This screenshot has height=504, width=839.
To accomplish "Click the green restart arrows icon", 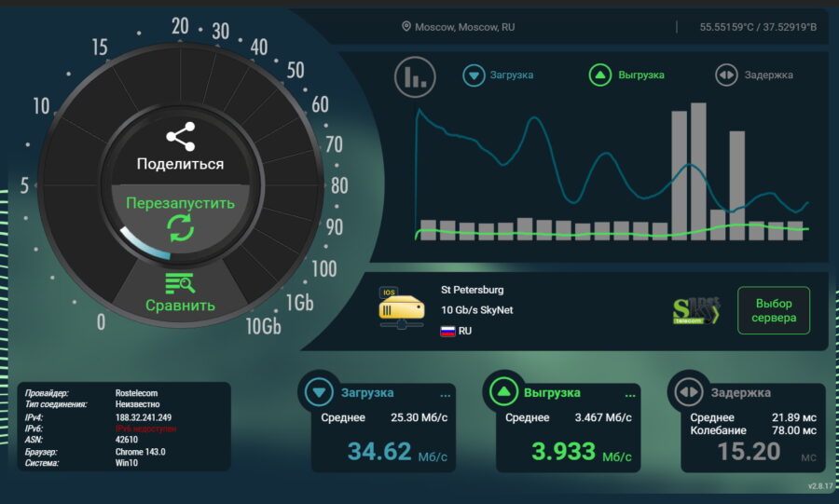I will coord(180,227).
